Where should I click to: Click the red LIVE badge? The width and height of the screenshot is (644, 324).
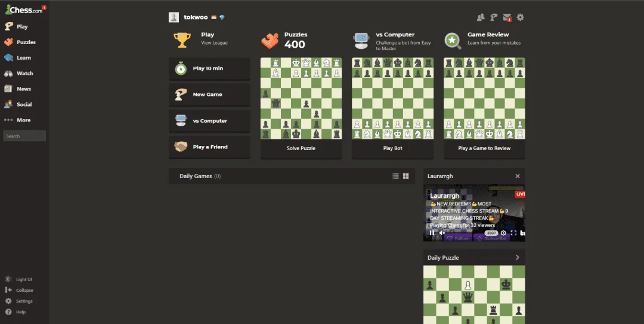(520, 194)
